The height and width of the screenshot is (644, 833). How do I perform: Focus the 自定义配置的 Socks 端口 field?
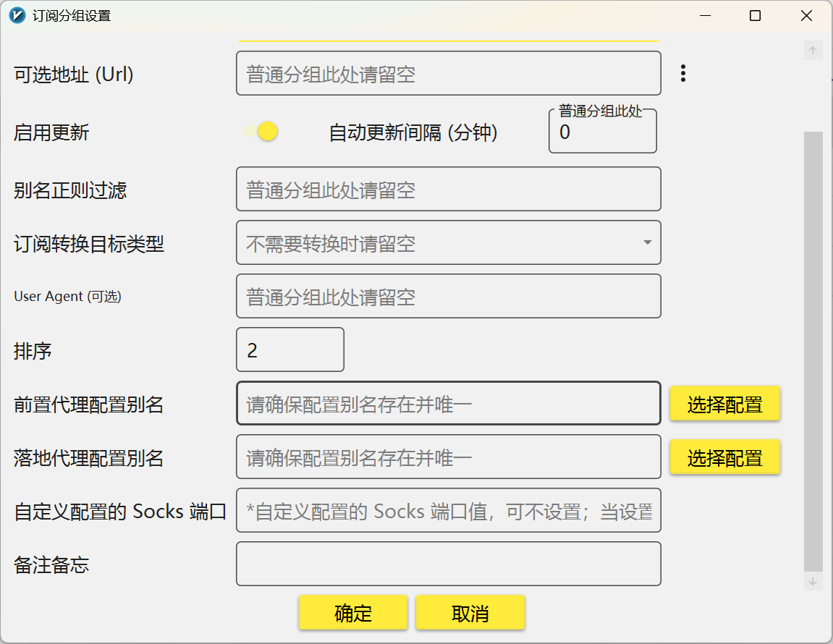click(449, 510)
